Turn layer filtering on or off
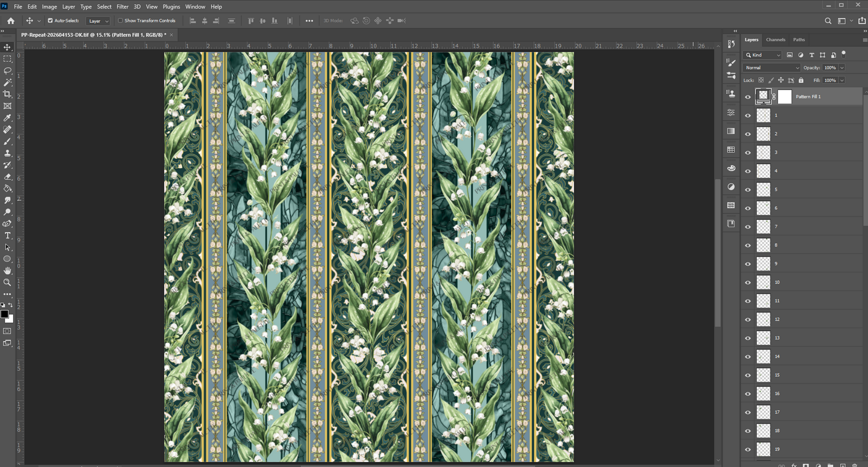The image size is (868, 467). point(844,54)
